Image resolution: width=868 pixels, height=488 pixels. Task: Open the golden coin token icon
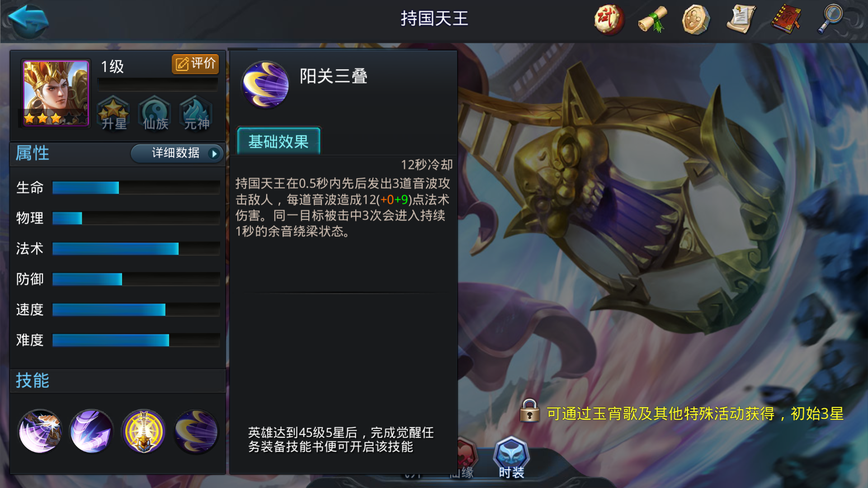pos(696,19)
